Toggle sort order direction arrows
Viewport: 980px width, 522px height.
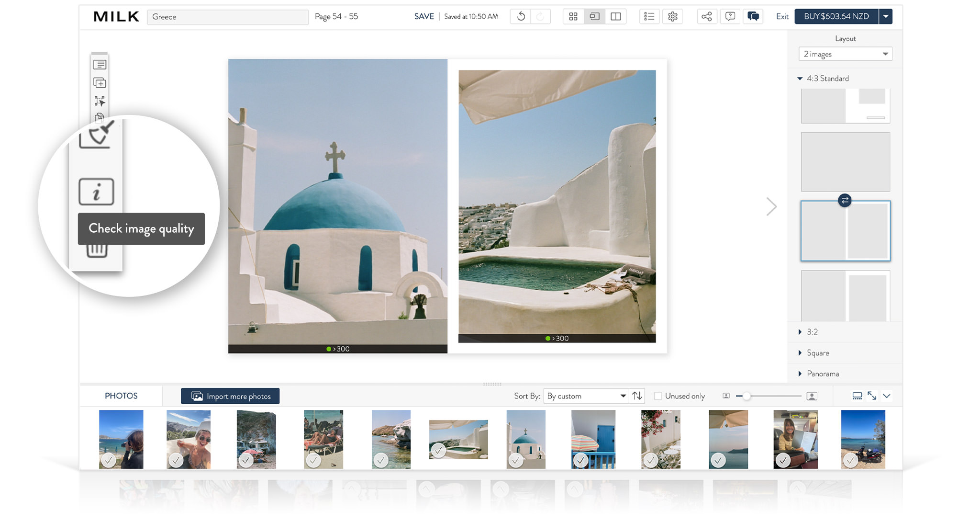tap(637, 396)
